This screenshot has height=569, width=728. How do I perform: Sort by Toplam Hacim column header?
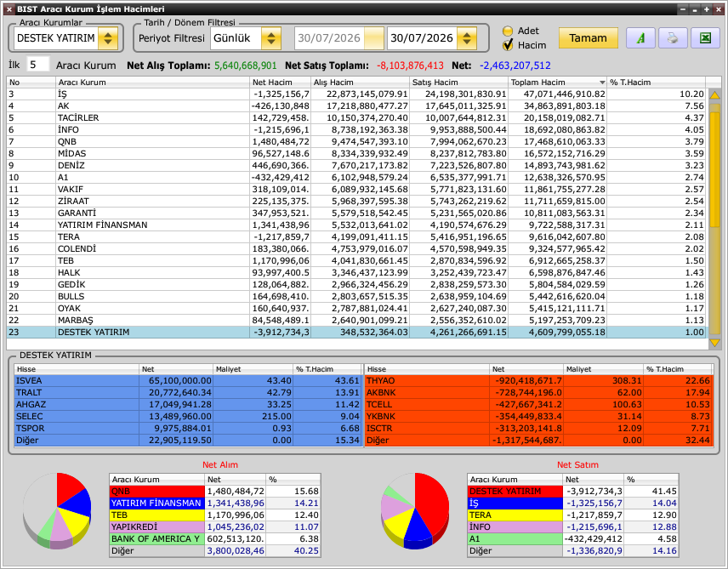point(558,83)
